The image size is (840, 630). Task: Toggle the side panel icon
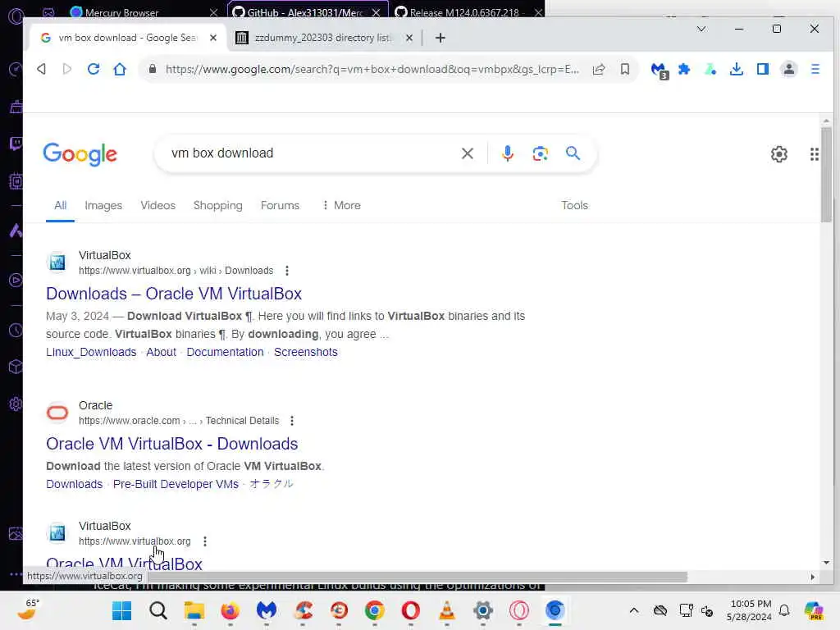click(x=763, y=69)
